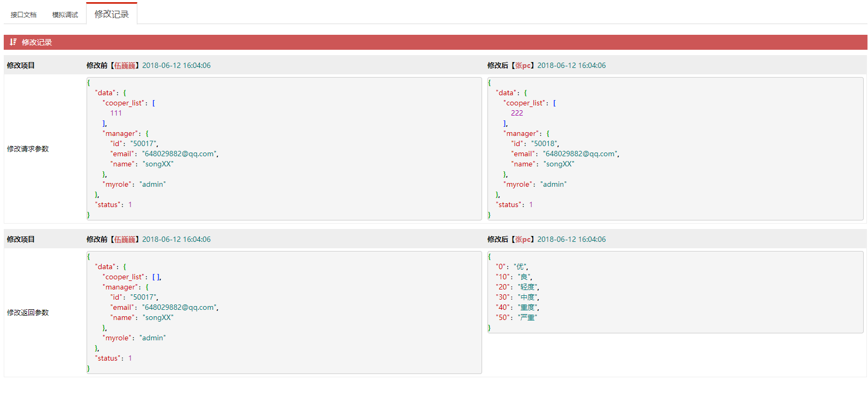This screenshot has height=404, width=868.
Task: Click 修改前 header of the request-params record
Action: click(149, 65)
